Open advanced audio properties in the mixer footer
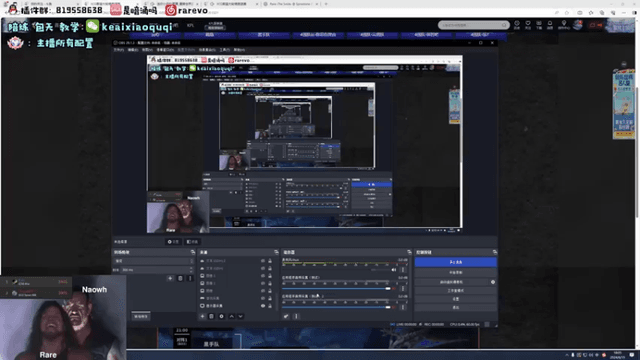This screenshot has height=360, width=640. (286, 316)
